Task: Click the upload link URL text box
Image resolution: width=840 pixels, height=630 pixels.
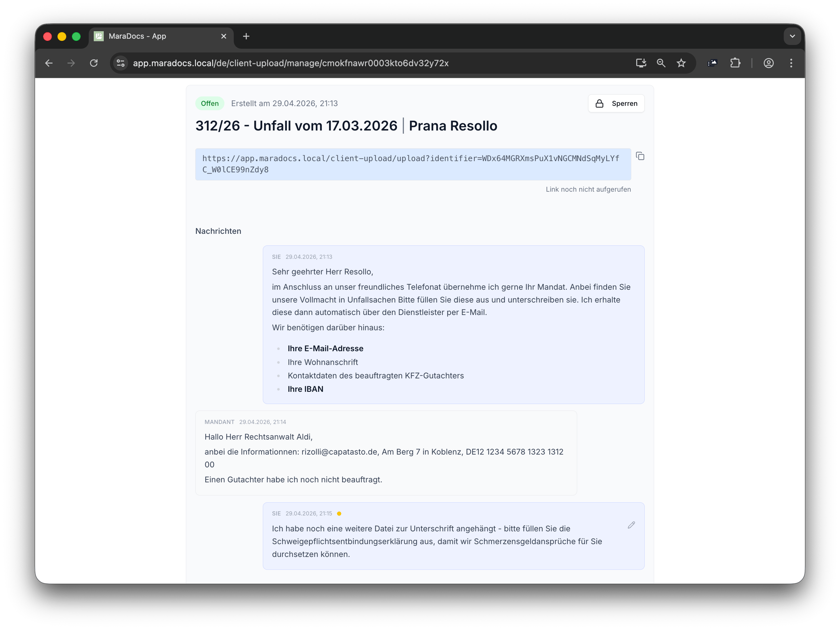Action: (413, 164)
